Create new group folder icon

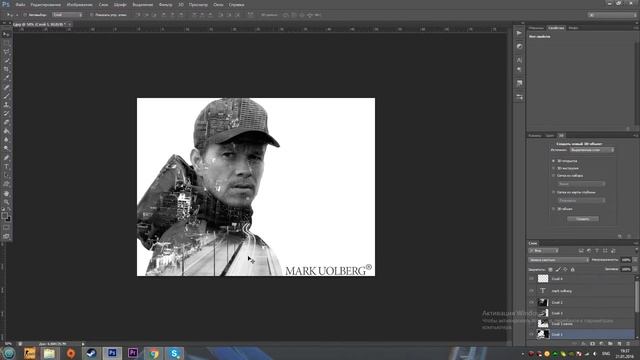tap(611, 344)
